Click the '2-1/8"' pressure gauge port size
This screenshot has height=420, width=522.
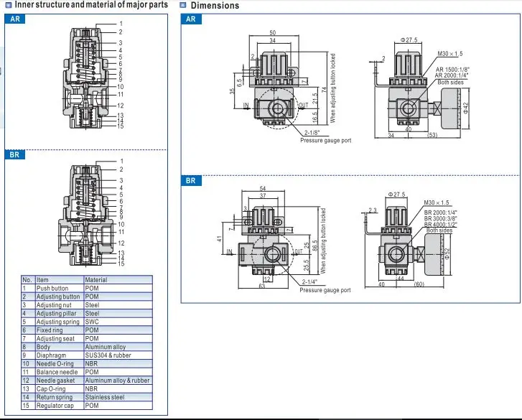click(x=312, y=132)
